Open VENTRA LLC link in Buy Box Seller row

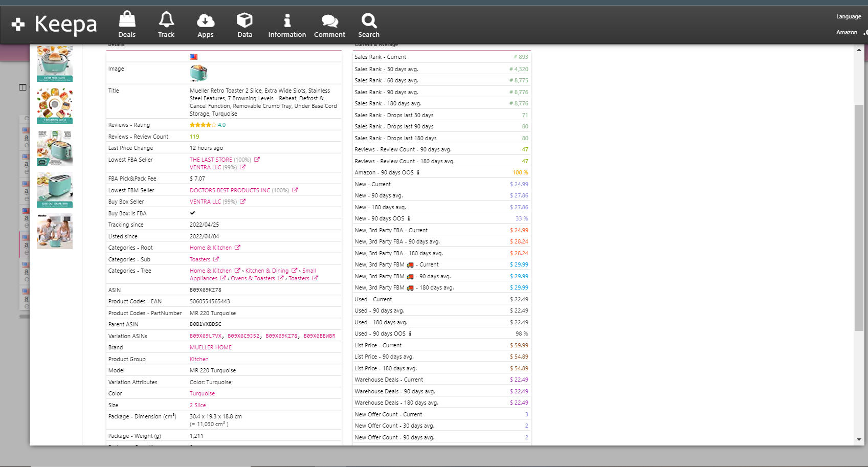(x=205, y=202)
